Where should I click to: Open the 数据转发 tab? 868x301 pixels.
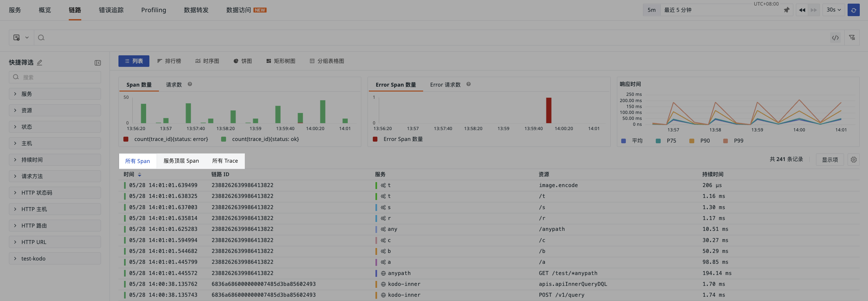[196, 10]
